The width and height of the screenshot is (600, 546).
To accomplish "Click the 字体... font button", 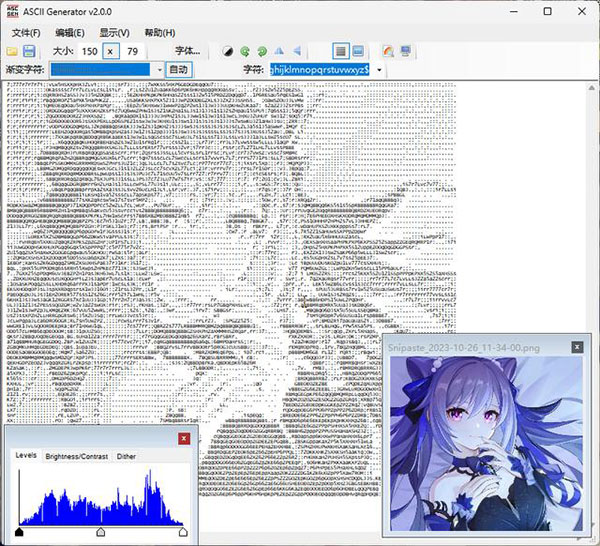I will click(x=187, y=51).
